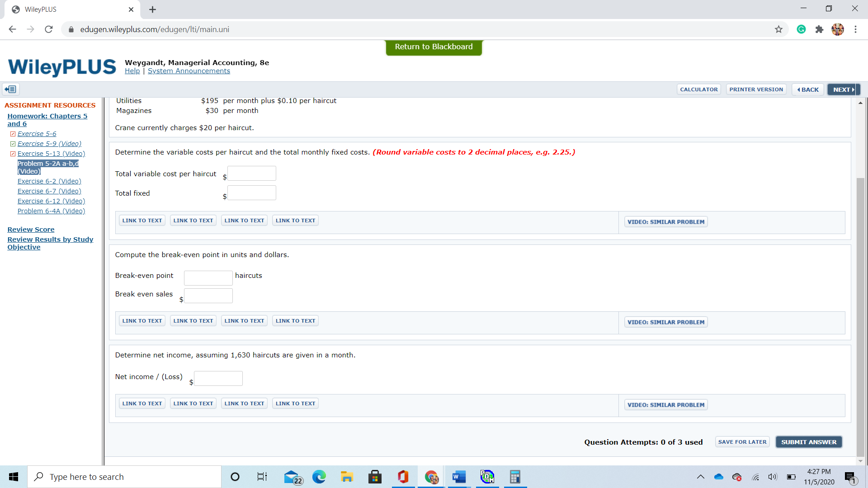Collapse the assignment resources sidebar icon

[x=10, y=89]
